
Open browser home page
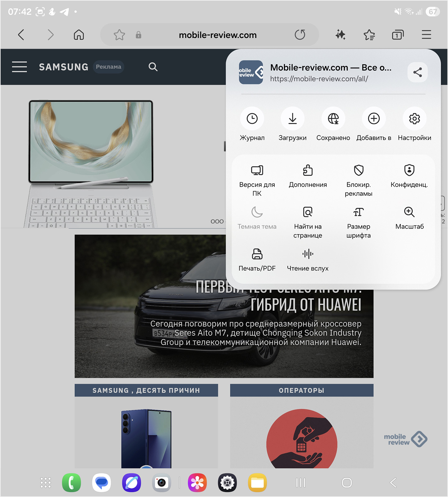(x=79, y=35)
